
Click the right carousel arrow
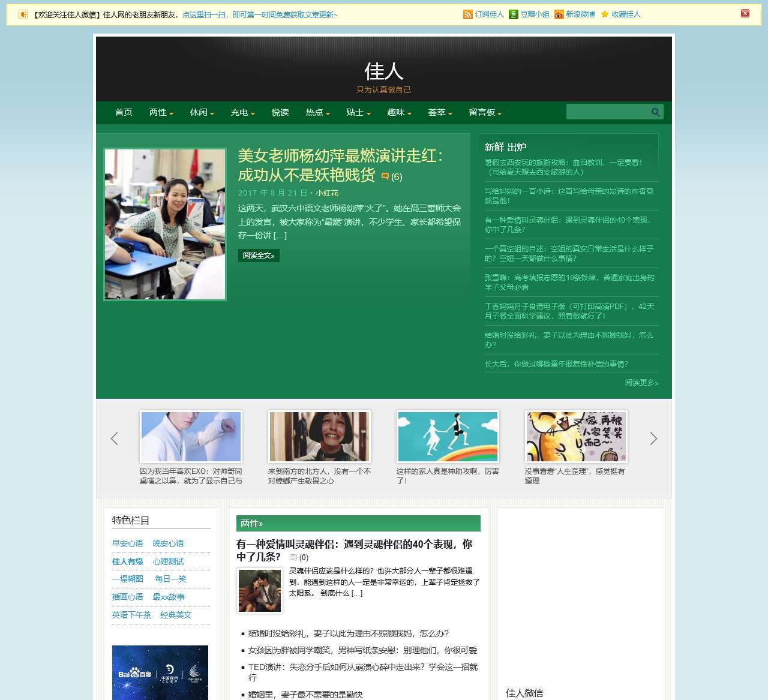click(x=653, y=438)
